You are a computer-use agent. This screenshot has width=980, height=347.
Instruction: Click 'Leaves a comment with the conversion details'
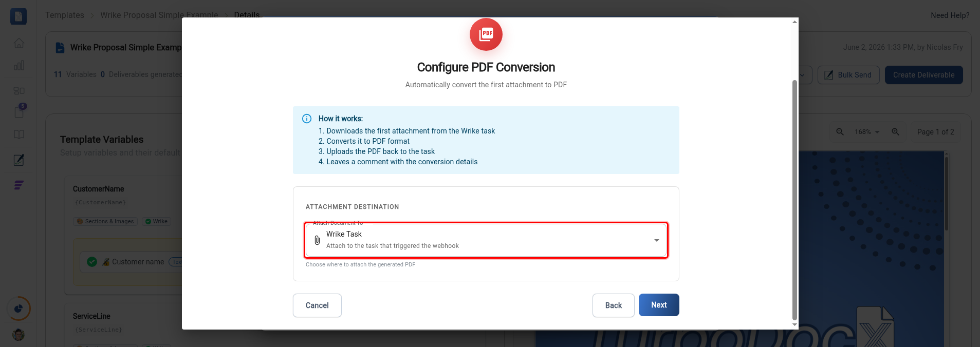tap(402, 162)
